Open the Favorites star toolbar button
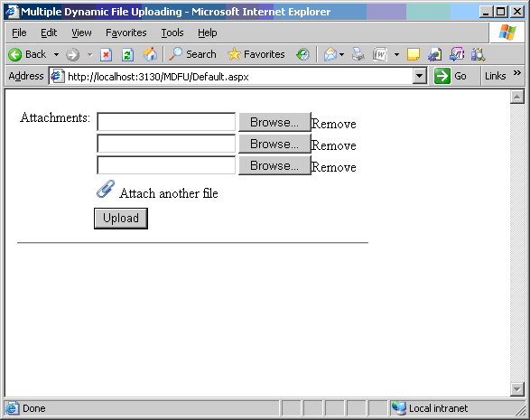The image size is (530, 420). tap(256, 54)
